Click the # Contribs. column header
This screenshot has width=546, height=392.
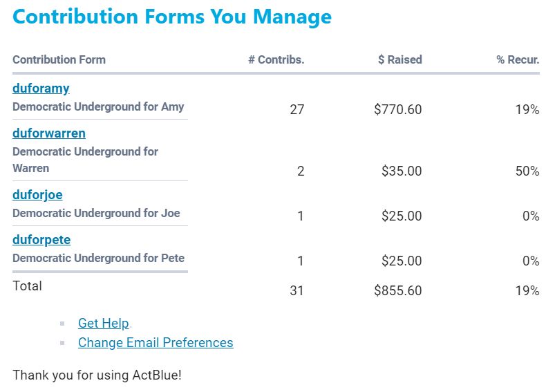[x=276, y=59]
